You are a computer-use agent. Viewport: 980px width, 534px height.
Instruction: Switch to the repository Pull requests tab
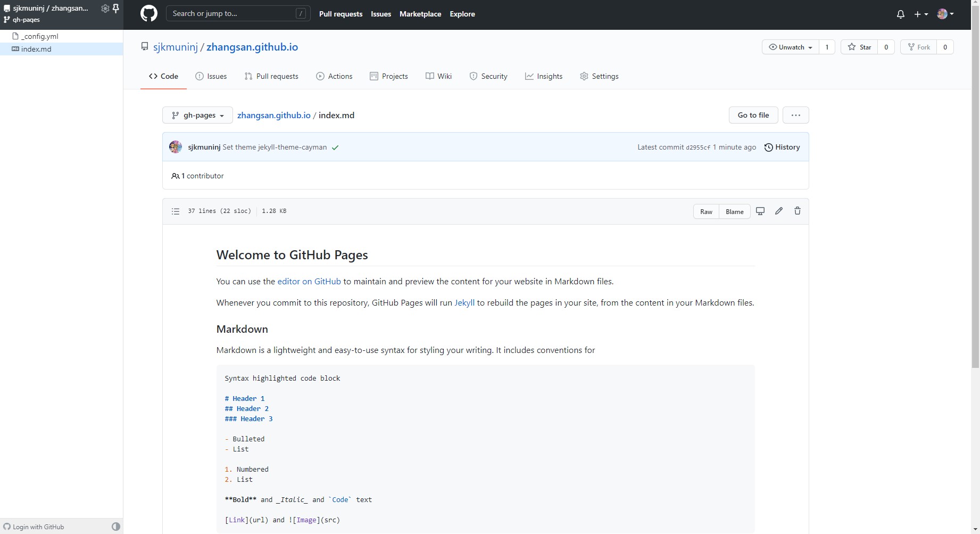click(271, 76)
